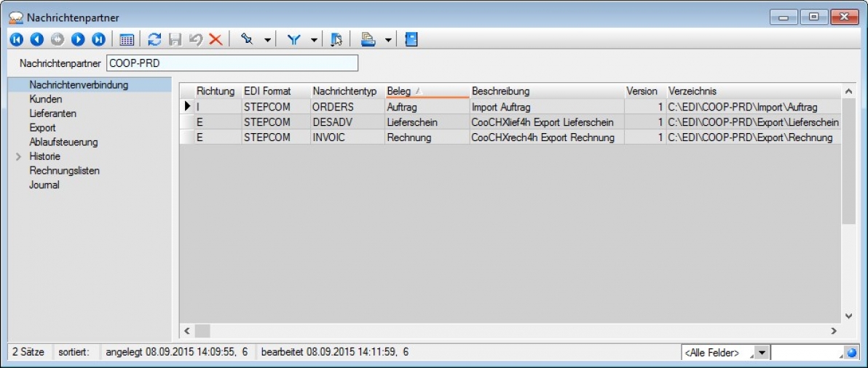Go to the next record
Viewport: 868px width, 368px height.
78,40
